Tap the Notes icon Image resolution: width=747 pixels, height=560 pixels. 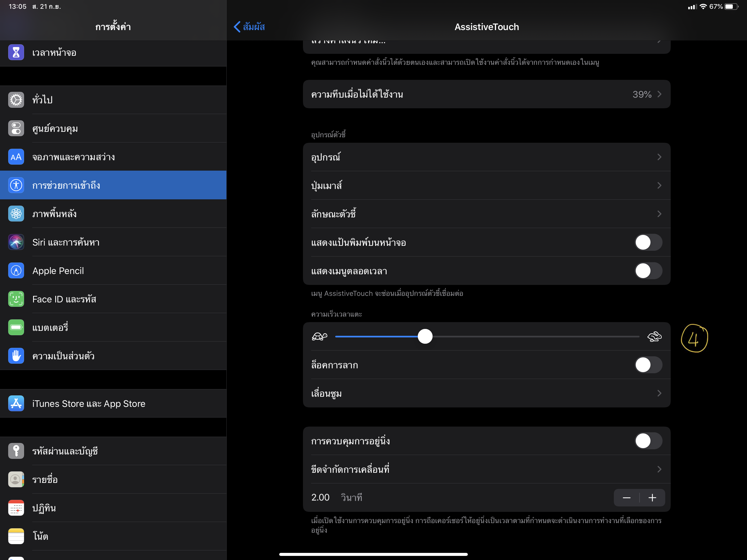pyautogui.click(x=16, y=536)
